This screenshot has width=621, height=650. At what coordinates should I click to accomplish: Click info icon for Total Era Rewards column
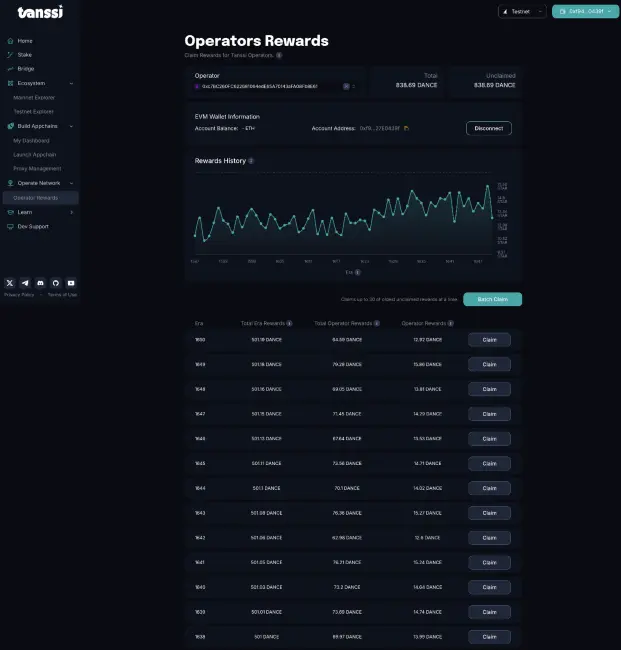coord(289,323)
